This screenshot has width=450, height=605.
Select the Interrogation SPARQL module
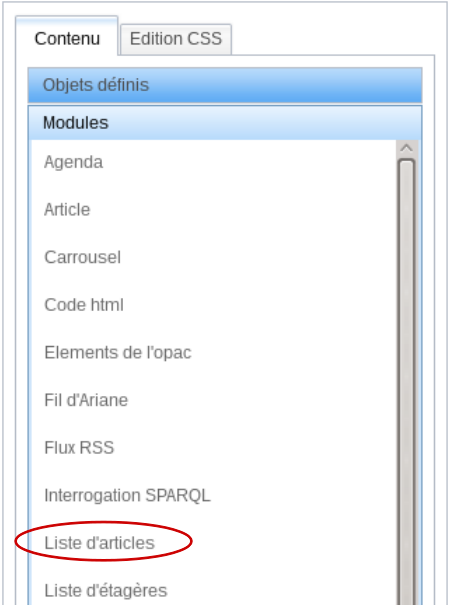click(x=127, y=495)
